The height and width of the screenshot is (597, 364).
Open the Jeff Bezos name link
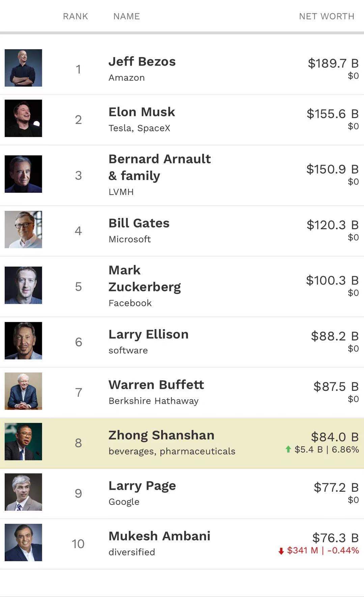coord(142,62)
